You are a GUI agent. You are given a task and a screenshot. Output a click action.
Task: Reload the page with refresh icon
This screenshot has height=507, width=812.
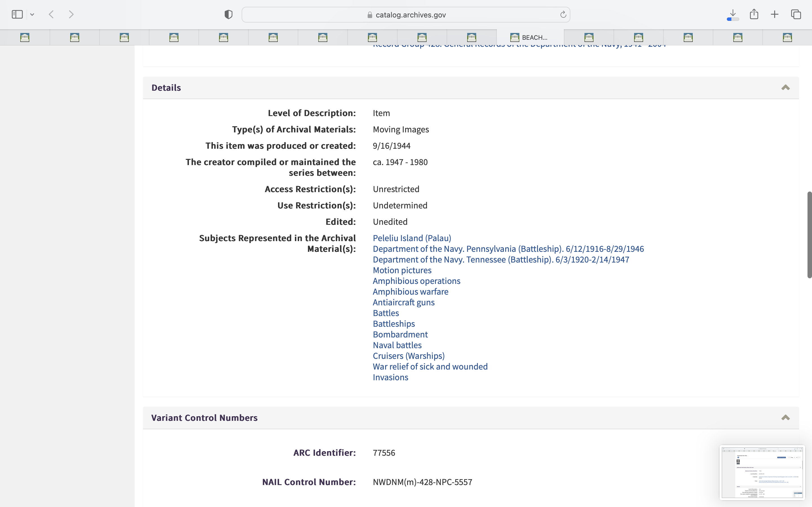coord(563,14)
